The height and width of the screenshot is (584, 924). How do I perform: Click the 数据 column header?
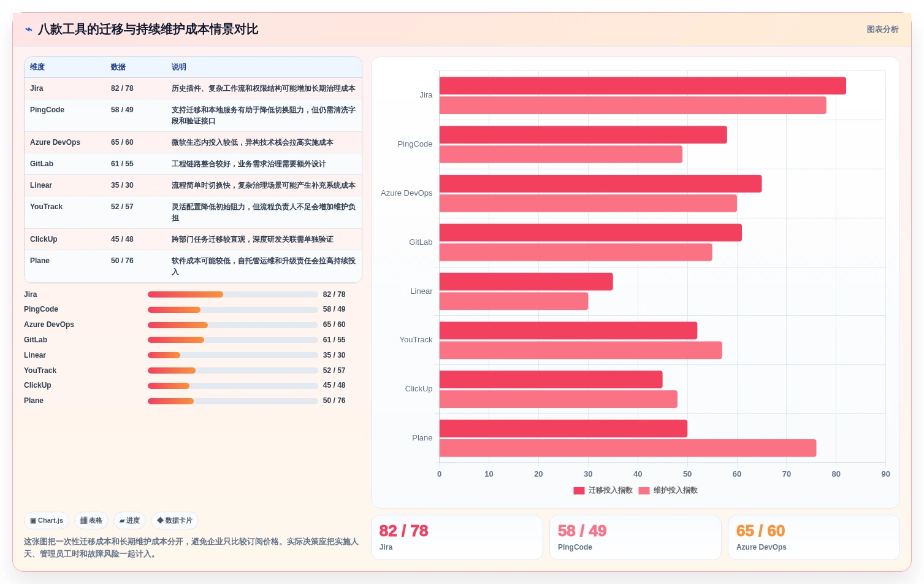click(118, 67)
